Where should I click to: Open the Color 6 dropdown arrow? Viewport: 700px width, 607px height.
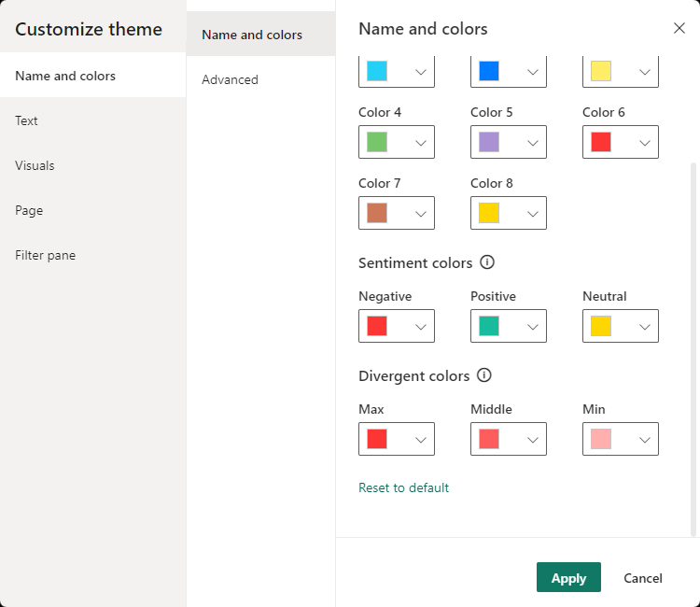point(645,142)
